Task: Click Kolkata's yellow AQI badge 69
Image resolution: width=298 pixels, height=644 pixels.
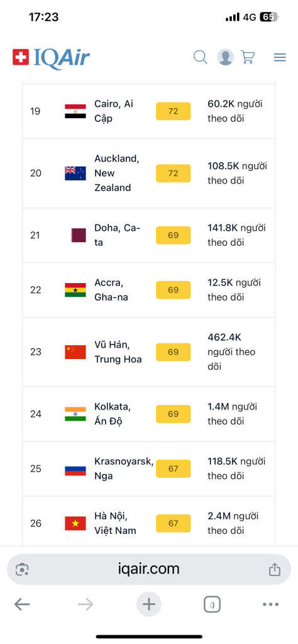Action: tap(174, 414)
